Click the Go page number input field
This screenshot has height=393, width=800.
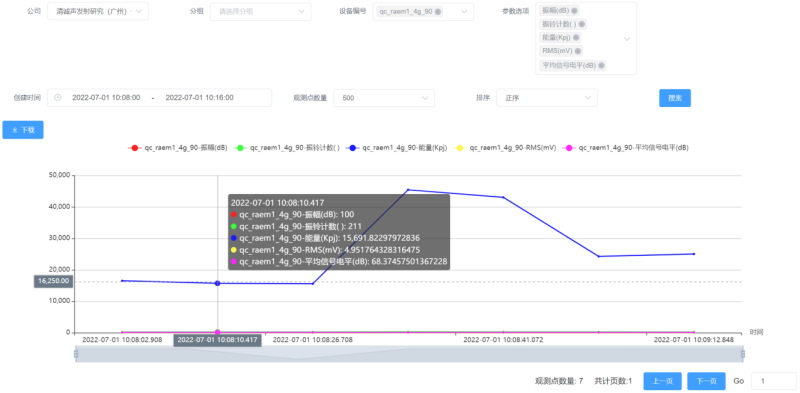click(x=773, y=381)
